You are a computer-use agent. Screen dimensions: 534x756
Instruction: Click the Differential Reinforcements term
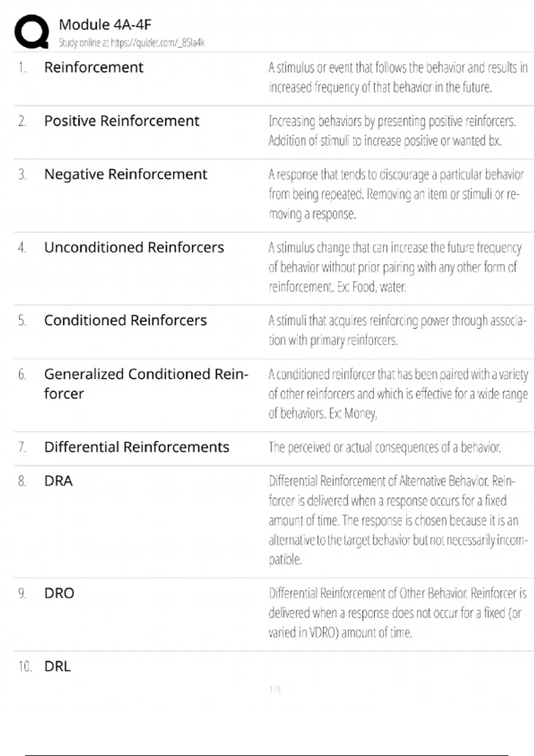click(137, 447)
